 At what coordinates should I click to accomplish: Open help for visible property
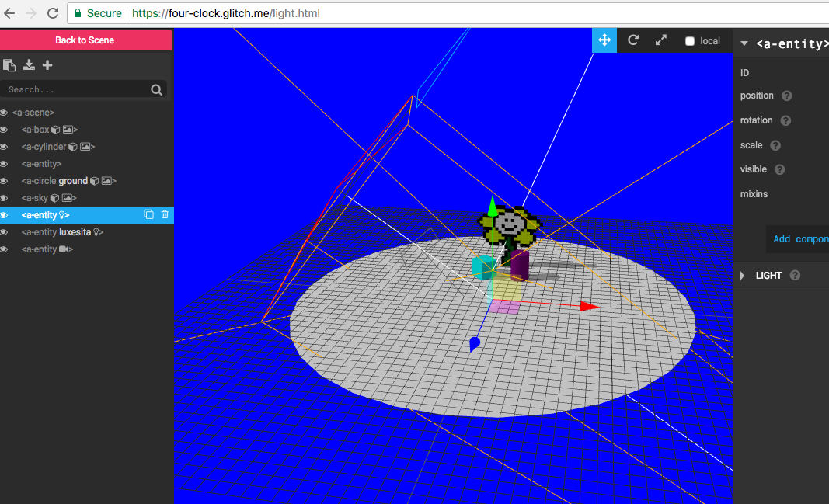click(x=780, y=169)
